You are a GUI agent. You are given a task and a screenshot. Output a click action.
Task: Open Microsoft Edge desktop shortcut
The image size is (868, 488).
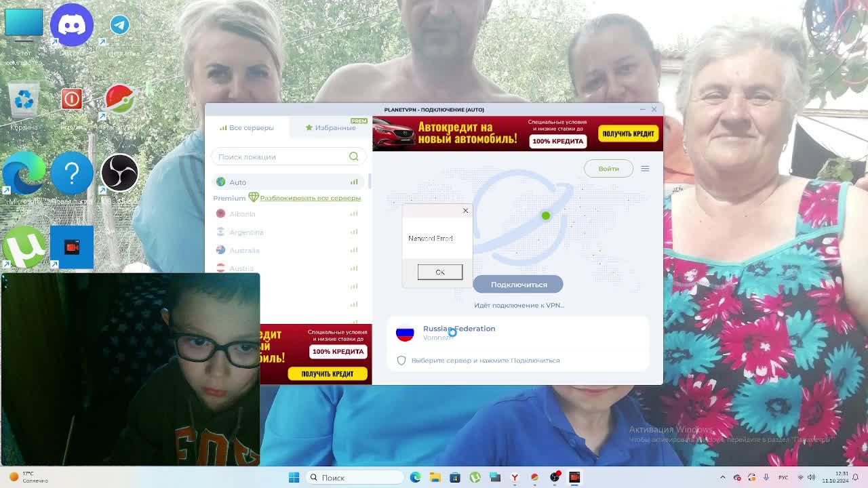tap(24, 181)
